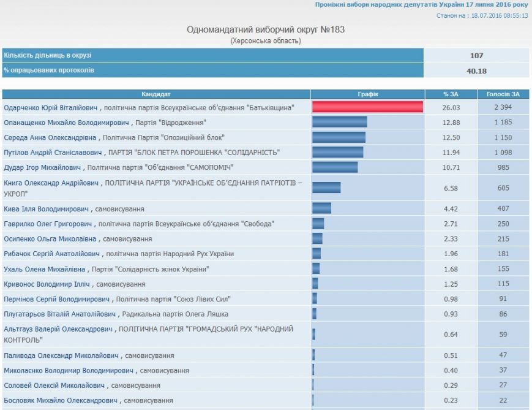This screenshot has height=410, width=532.
Task: Click the blue bar for Опанащенко
Action: (340, 121)
